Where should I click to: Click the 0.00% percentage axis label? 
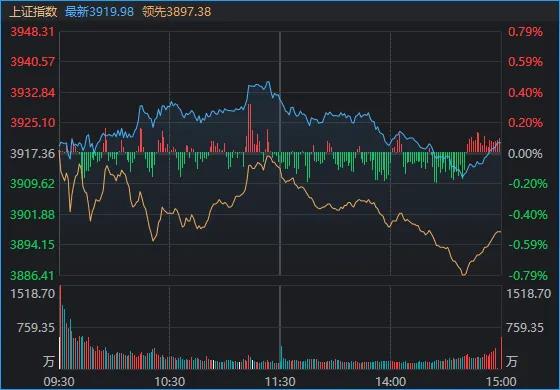pos(525,154)
